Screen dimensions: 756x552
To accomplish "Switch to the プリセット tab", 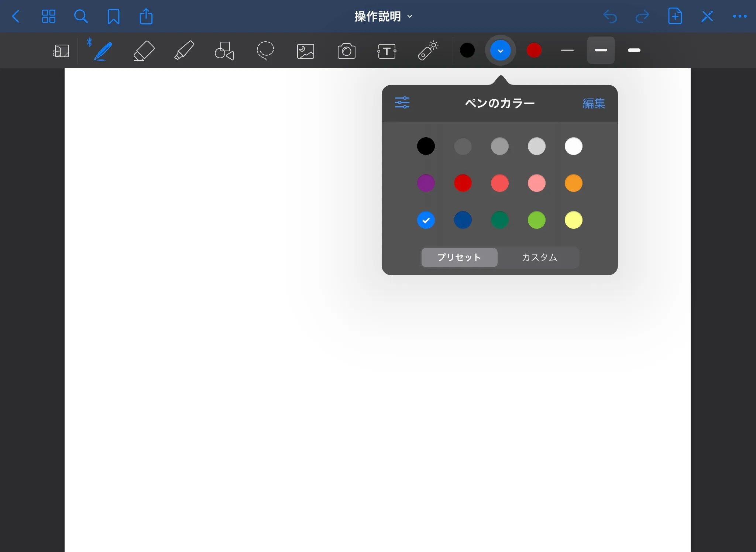I will click(x=459, y=257).
